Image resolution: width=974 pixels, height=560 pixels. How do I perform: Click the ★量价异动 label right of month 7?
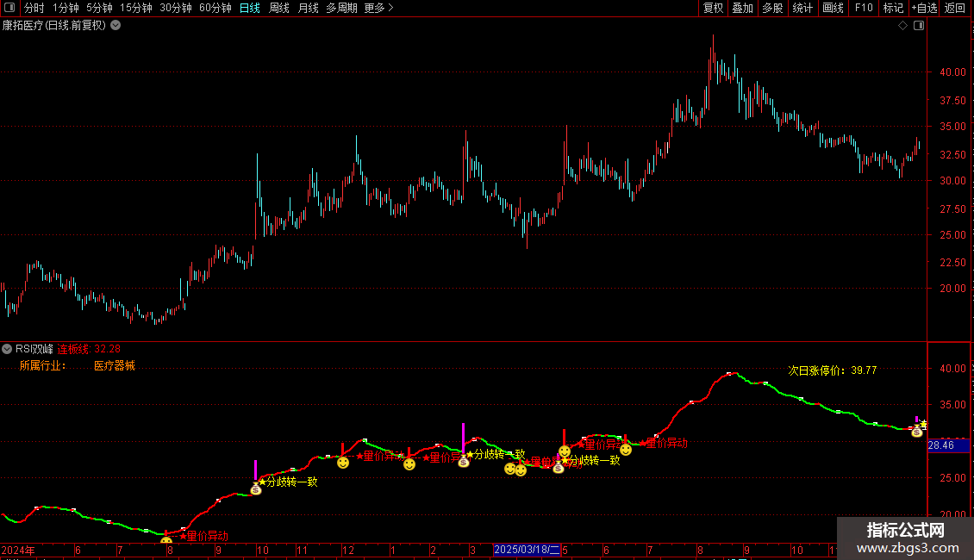664,443
